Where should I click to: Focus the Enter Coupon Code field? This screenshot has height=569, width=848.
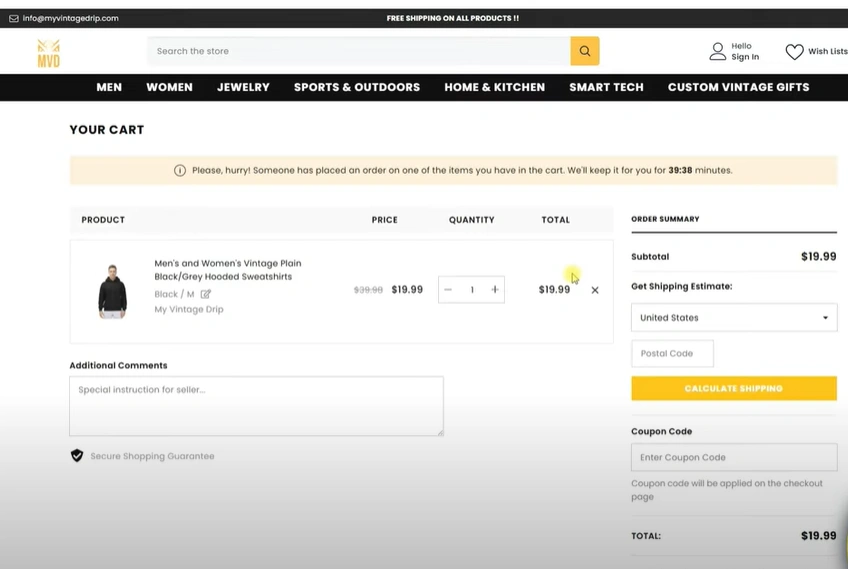734,457
